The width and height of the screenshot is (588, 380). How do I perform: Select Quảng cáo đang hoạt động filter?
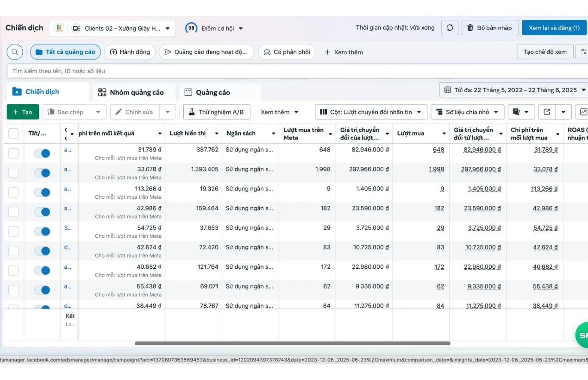tap(206, 52)
